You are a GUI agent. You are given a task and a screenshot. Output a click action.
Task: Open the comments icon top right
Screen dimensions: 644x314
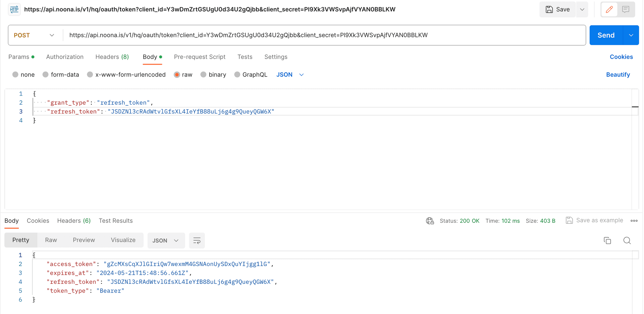626,9
